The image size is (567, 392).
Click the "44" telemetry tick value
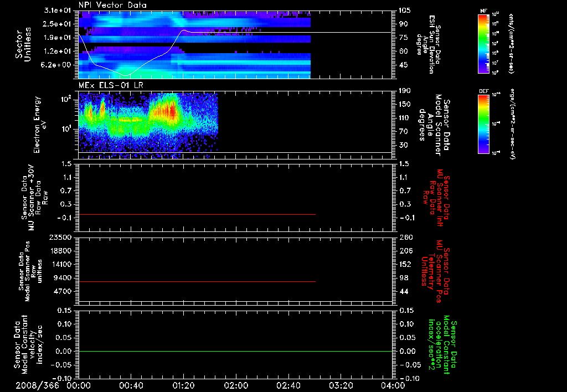(x=404, y=291)
